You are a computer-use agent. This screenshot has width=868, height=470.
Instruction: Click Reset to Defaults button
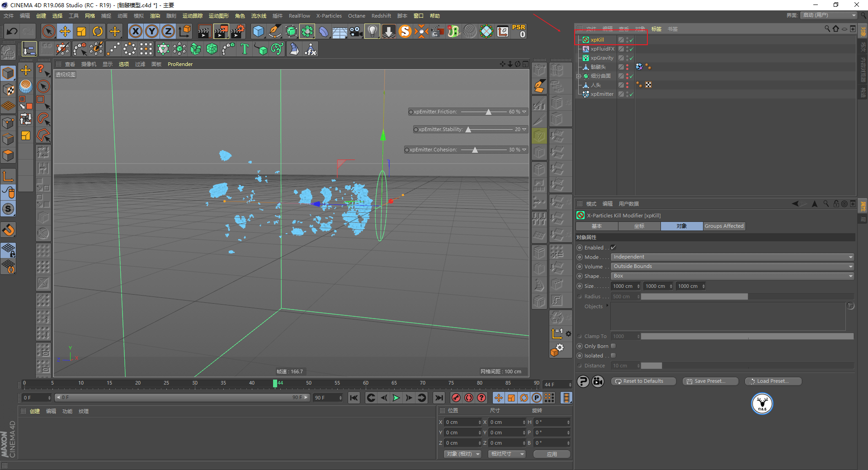tap(643, 381)
